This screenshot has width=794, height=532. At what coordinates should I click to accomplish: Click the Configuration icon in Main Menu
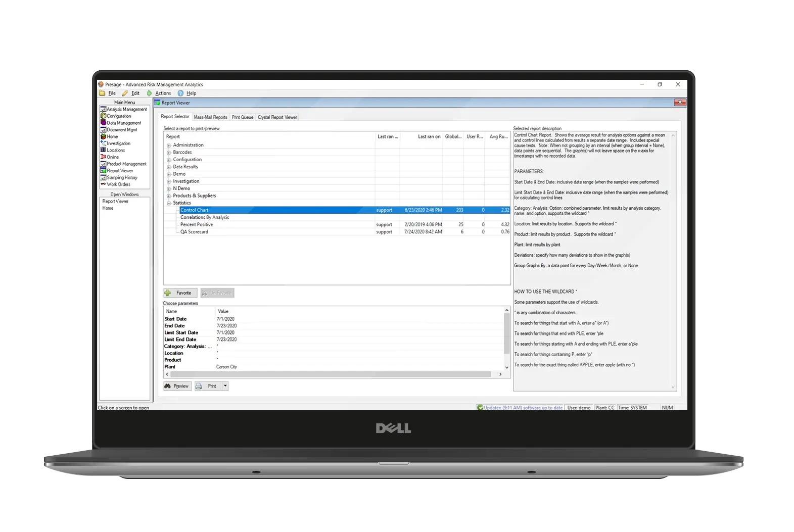[103, 116]
